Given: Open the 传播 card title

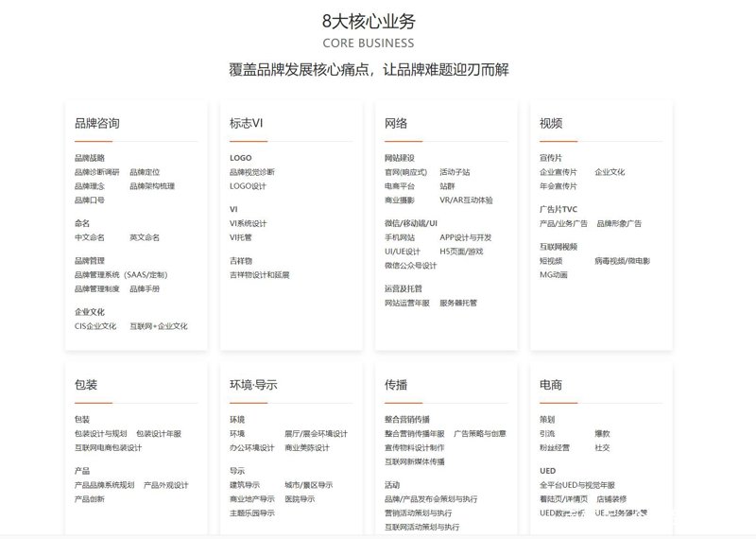Looking at the screenshot, I should (396, 385).
